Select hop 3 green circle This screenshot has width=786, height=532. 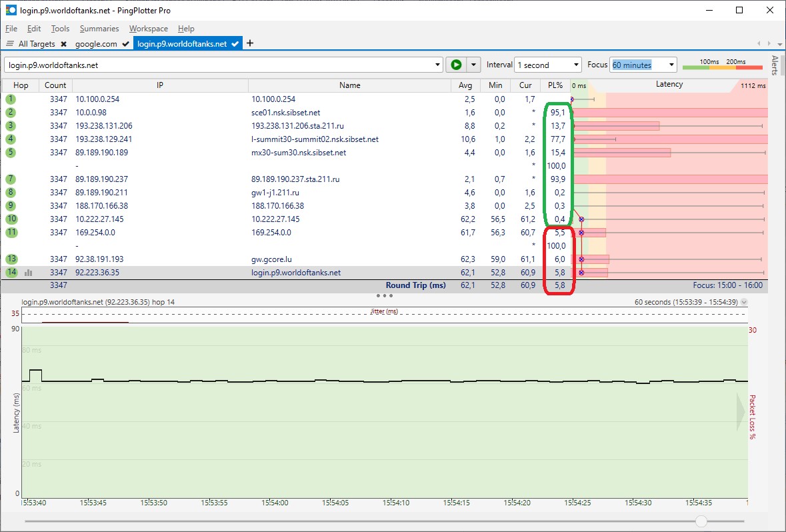(x=11, y=126)
